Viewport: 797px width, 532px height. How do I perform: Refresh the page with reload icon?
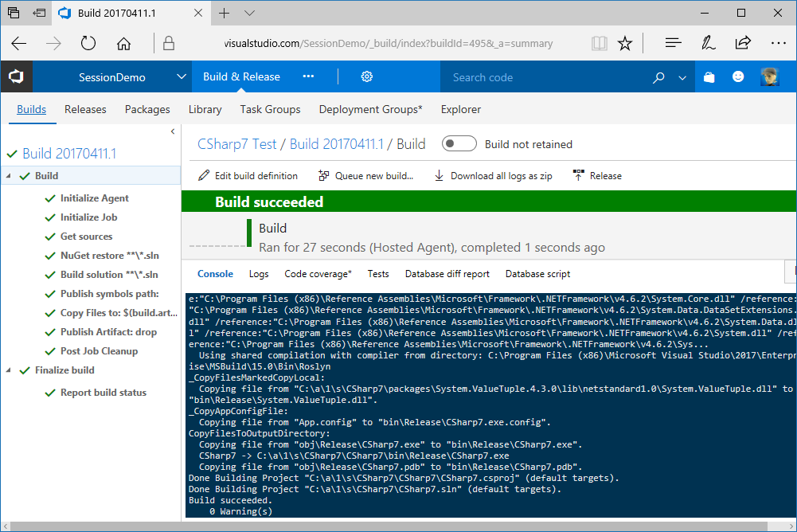click(x=88, y=43)
